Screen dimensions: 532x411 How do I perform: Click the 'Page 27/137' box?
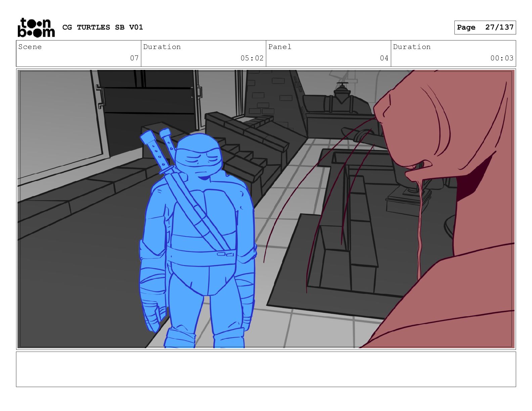[485, 28]
